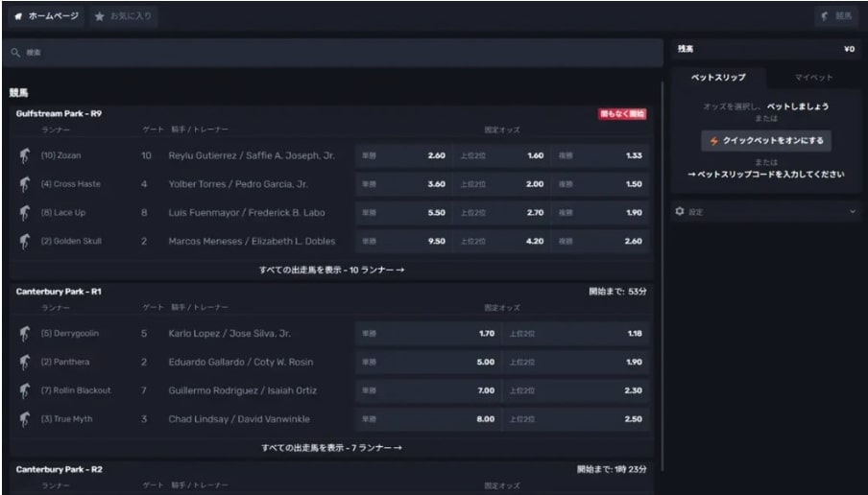Show all 10 runners for Gulfstream Park R9

tap(331, 270)
